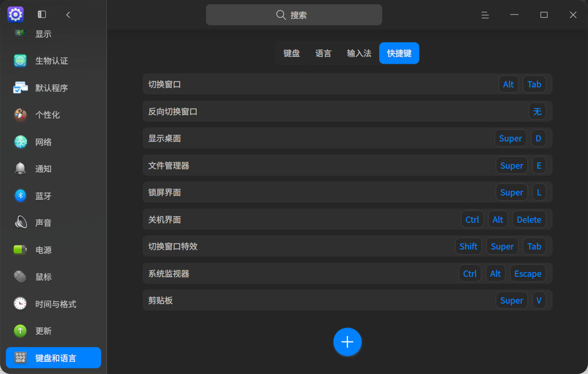
Task: Open the Display settings icon in sidebar
Action: [x=20, y=33]
